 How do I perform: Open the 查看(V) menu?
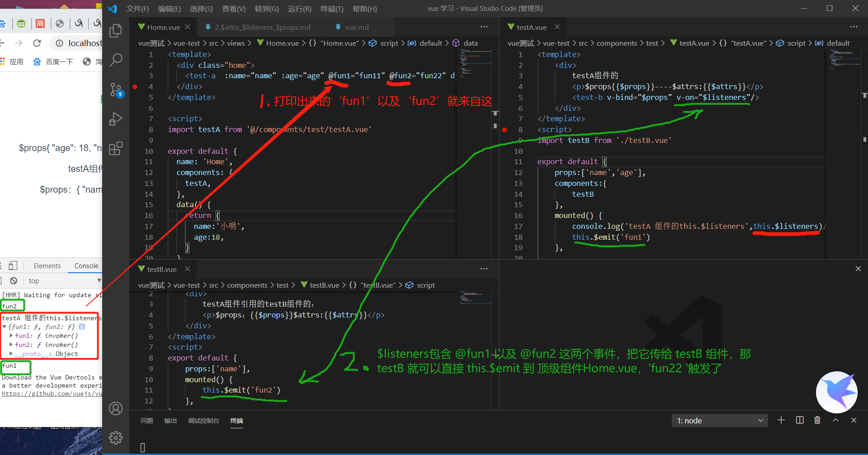tap(234, 9)
